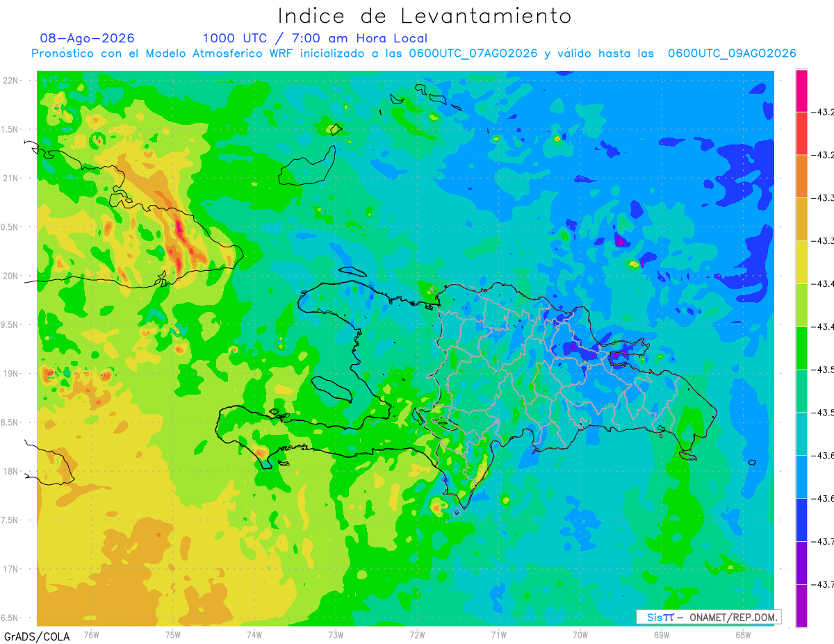Click the '72W' longitude label

tap(417, 634)
